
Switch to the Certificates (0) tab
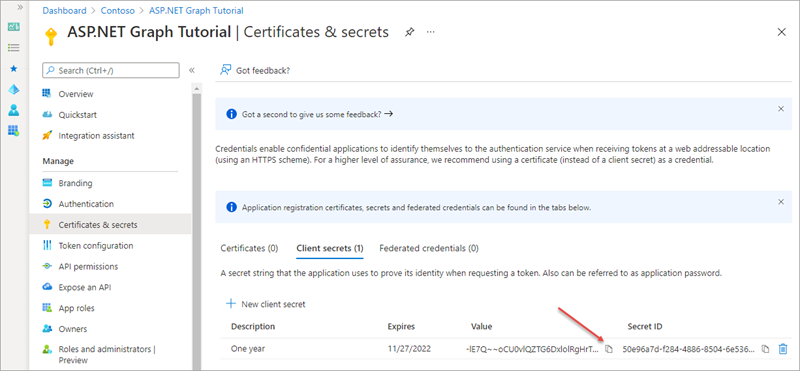point(249,249)
